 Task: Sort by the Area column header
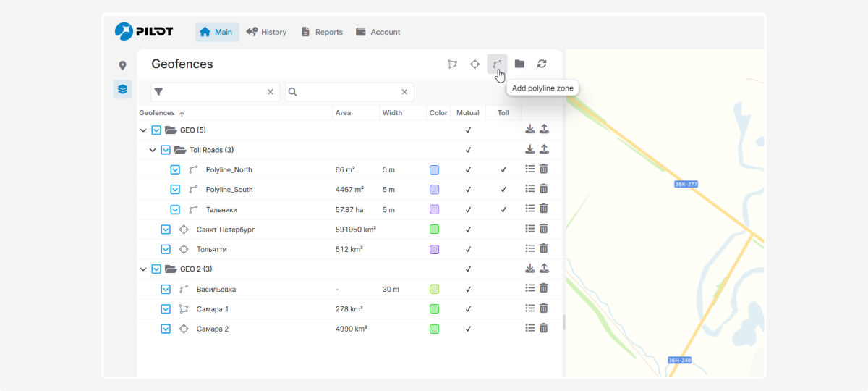(x=344, y=113)
